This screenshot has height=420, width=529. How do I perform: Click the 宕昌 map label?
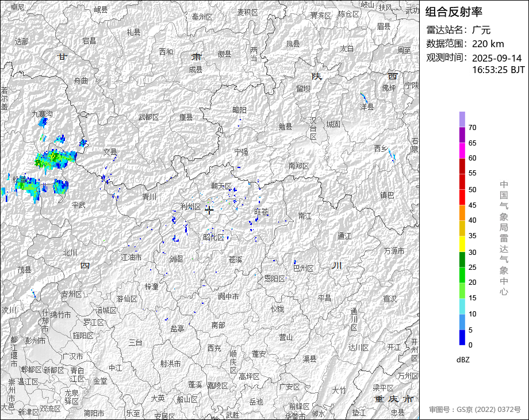pyautogui.click(x=89, y=41)
